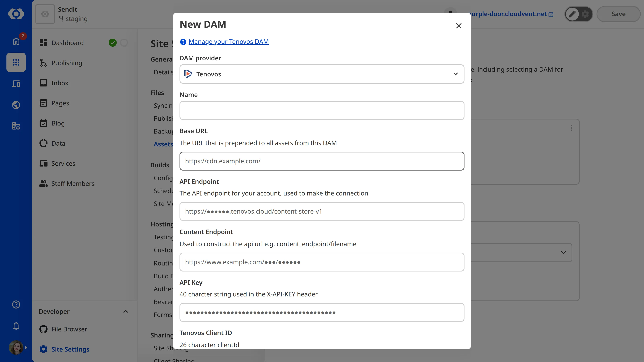Open Services in the sidebar
Viewport: 644px width, 362px height.
[x=63, y=163]
